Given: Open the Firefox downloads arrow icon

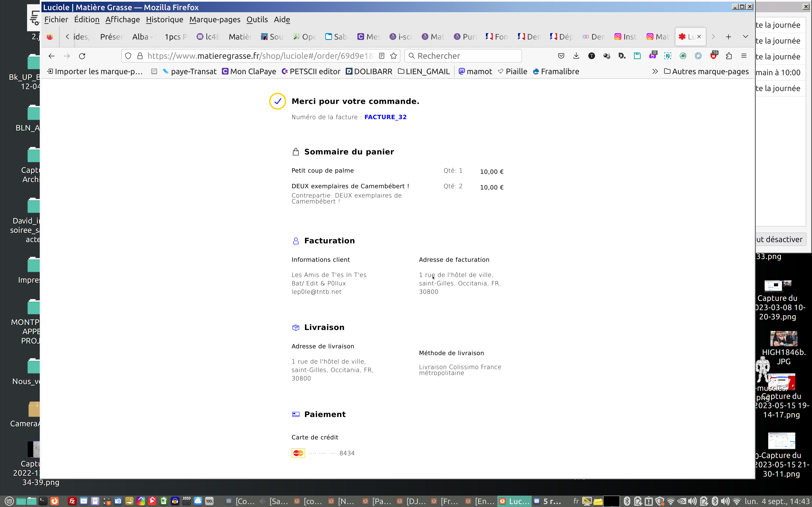Looking at the screenshot, I should pos(576,56).
